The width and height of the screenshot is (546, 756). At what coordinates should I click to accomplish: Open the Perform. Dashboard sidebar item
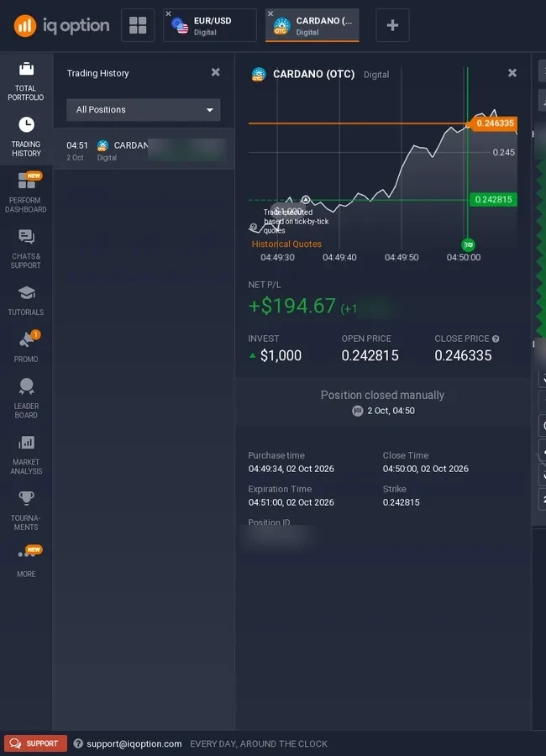(26, 192)
